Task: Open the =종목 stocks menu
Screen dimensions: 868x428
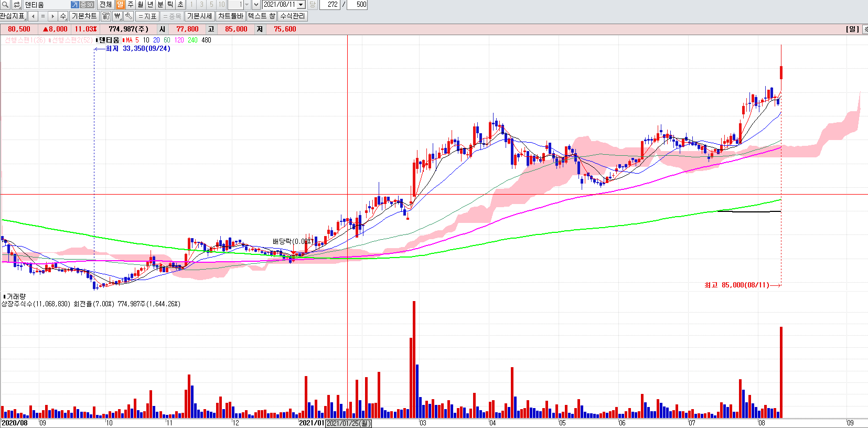Action: 172,16
